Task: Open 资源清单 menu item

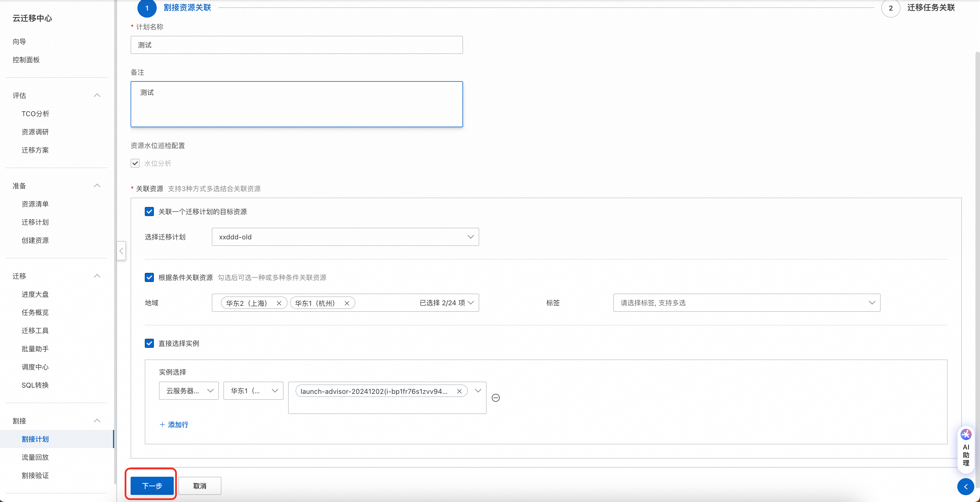Action: [x=35, y=204]
